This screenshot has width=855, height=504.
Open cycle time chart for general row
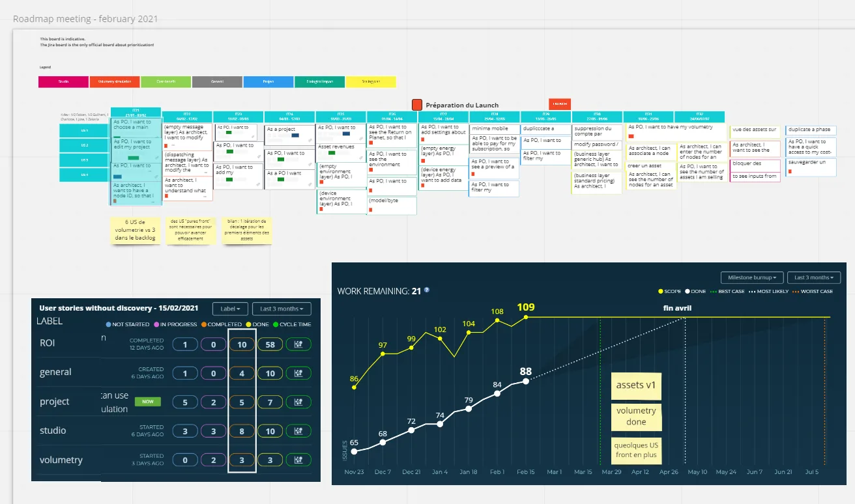tap(298, 373)
